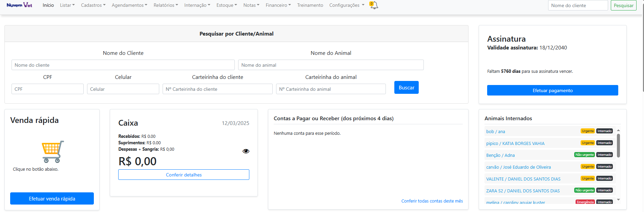Image resolution: width=644 pixels, height=212 pixels.
Task: Click Não urgente badge for Benção / Adna
Action: coord(584,155)
